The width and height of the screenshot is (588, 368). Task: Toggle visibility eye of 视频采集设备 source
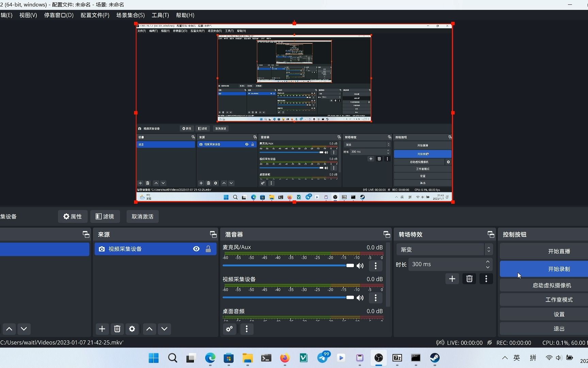coord(196,249)
